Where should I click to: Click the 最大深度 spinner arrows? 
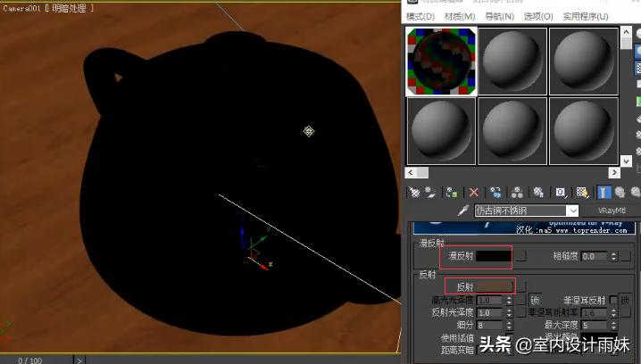(613, 325)
